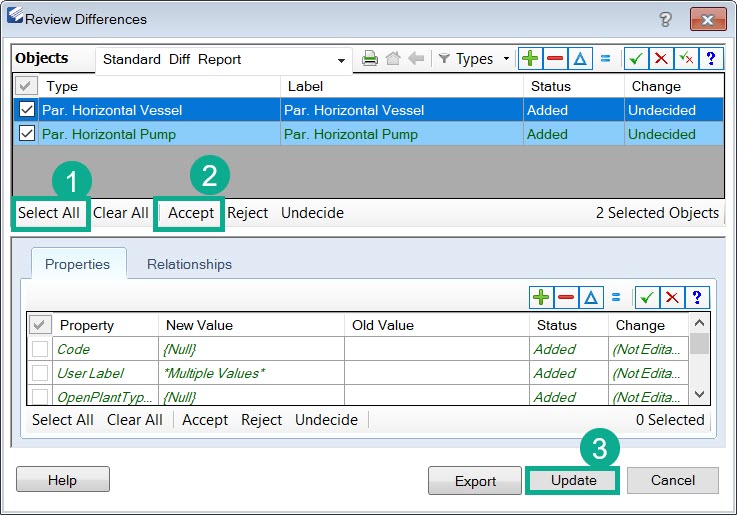The height and width of the screenshot is (515, 737).
Task: Toggle the blue triangle changed filter in Objects toolbar
Action: click(x=580, y=59)
